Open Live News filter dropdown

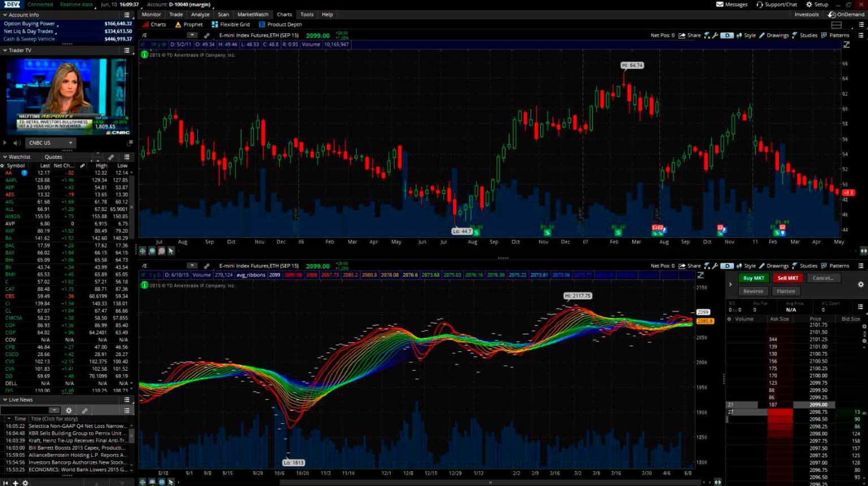click(54, 410)
